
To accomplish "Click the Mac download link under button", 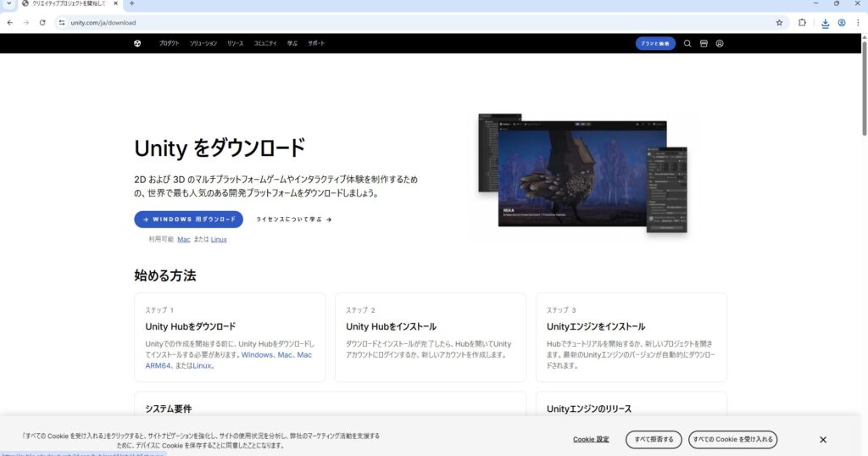I will pos(184,240).
